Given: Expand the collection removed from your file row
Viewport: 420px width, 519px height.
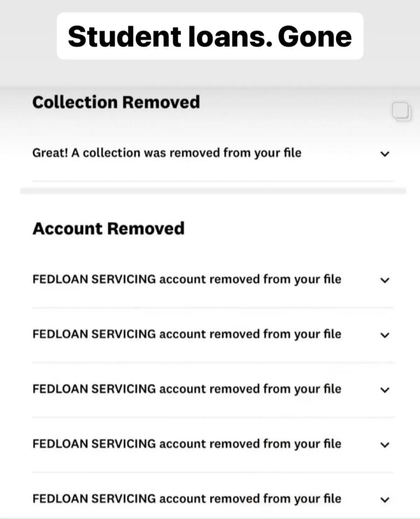Looking at the screenshot, I should [x=385, y=154].
